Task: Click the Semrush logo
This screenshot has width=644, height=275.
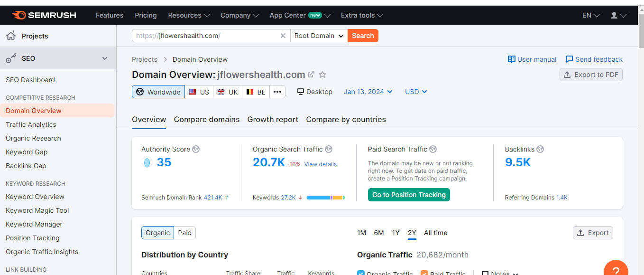Action: [45, 15]
